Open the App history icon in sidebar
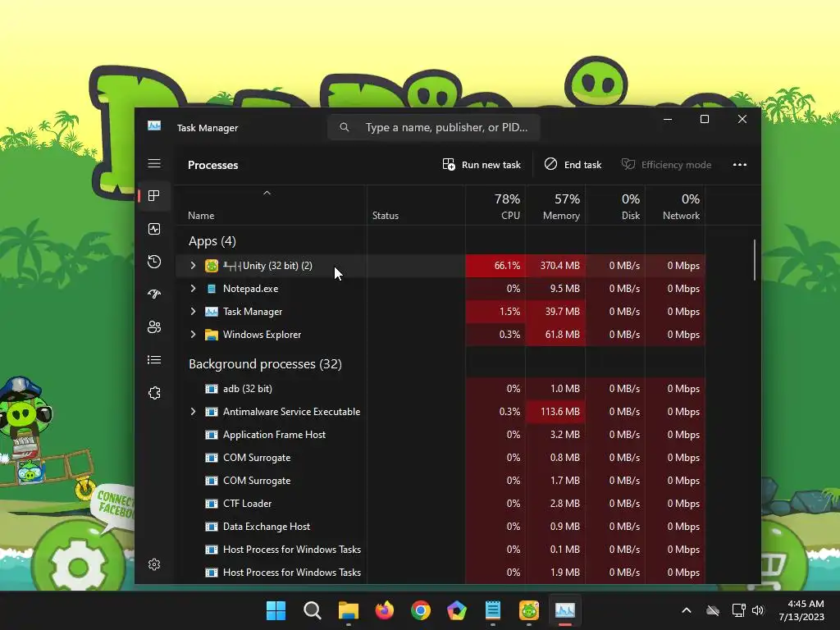 [154, 262]
